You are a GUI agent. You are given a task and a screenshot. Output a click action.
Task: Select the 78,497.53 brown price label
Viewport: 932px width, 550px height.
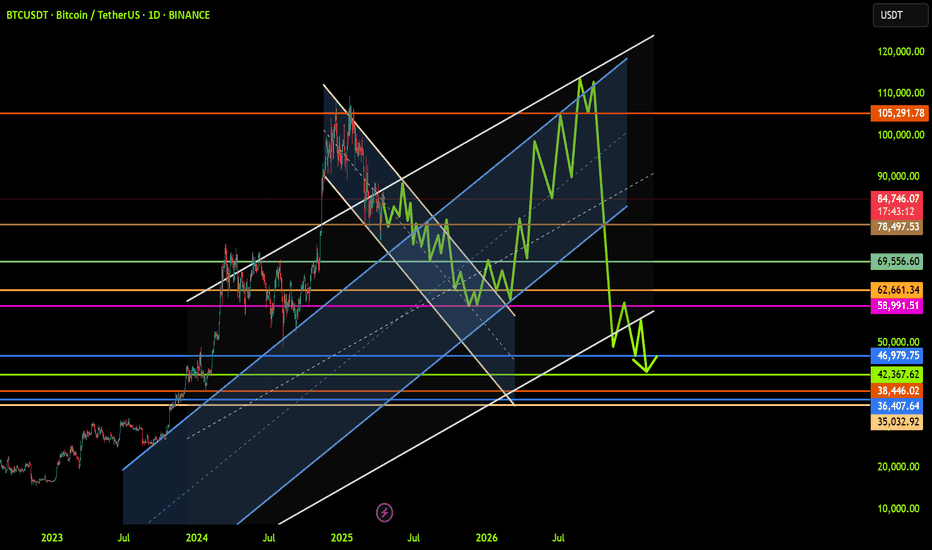(x=897, y=227)
